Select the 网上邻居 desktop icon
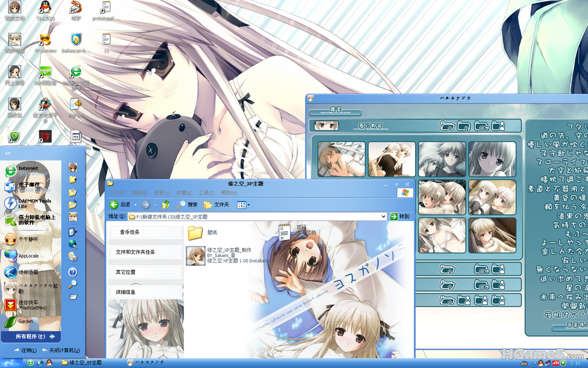 14,75
